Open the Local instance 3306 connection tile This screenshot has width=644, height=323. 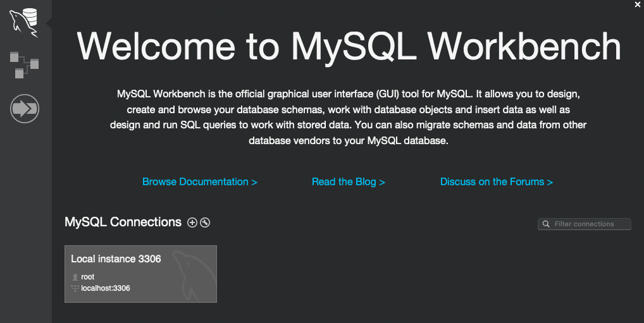click(x=140, y=274)
